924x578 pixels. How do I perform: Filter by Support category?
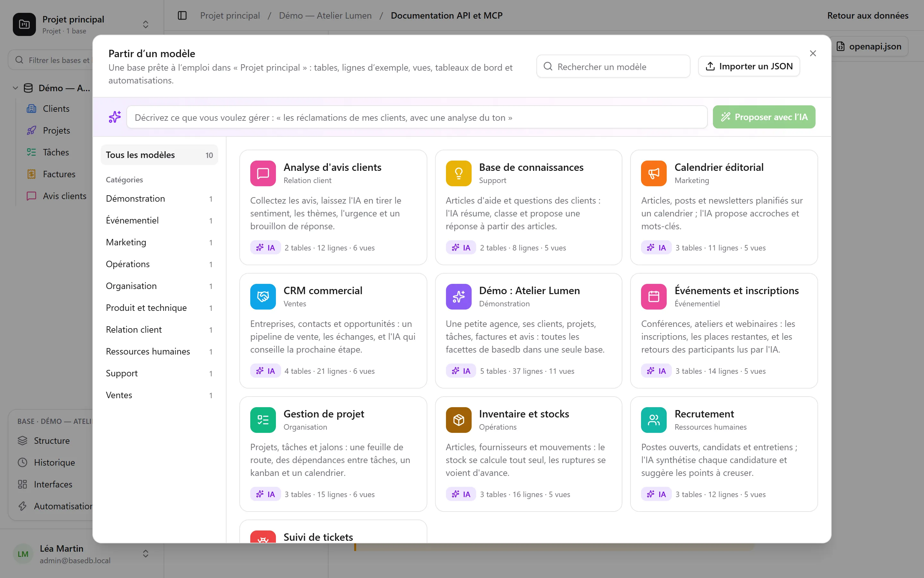click(x=159, y=373)
